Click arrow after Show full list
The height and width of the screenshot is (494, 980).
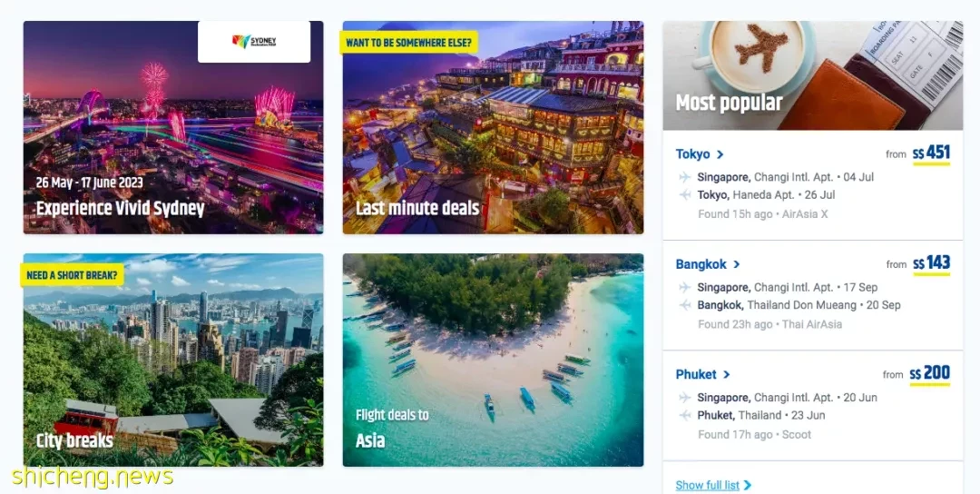tap(748, 485)
